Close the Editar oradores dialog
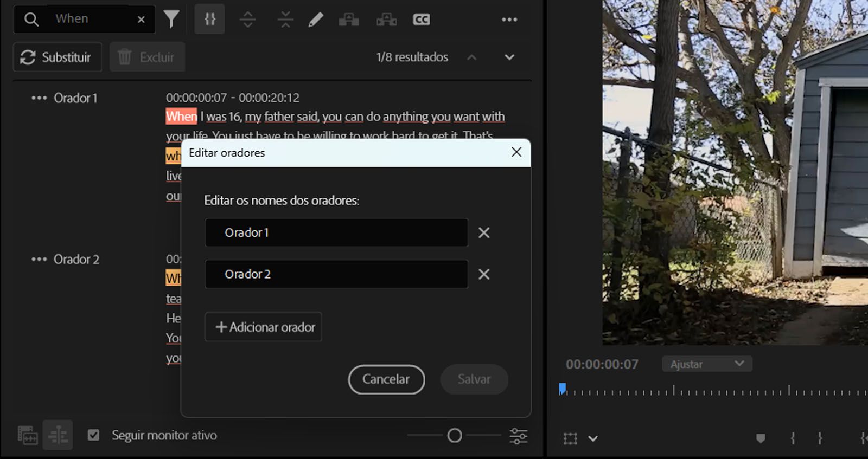 point(516,152)
